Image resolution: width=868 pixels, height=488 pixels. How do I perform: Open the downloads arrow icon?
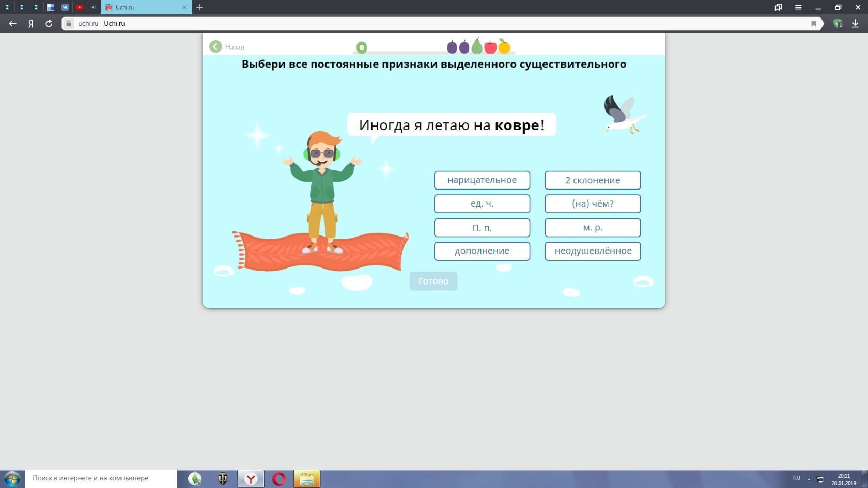(855, 24)
